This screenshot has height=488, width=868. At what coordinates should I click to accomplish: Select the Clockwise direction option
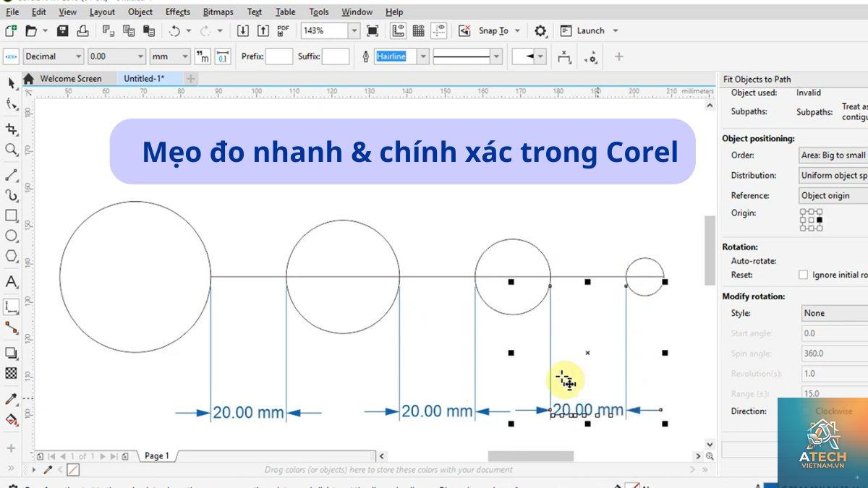pyautogui.click(x=833, y=411)
